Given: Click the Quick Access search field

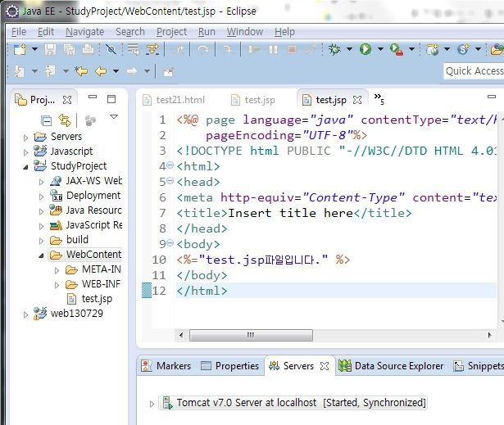Looking at the screenshot, I should pyautogui.click(x=474, y=70).
